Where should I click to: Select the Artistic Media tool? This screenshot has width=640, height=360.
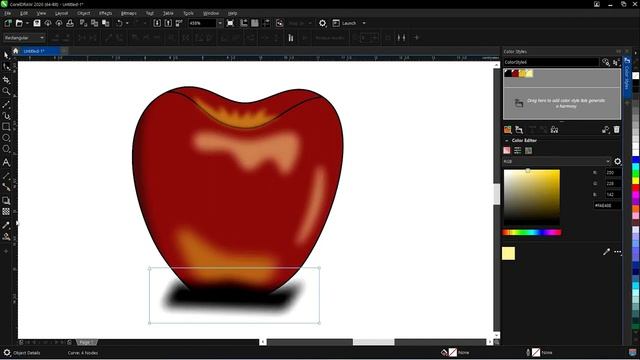tap(6, 116)
